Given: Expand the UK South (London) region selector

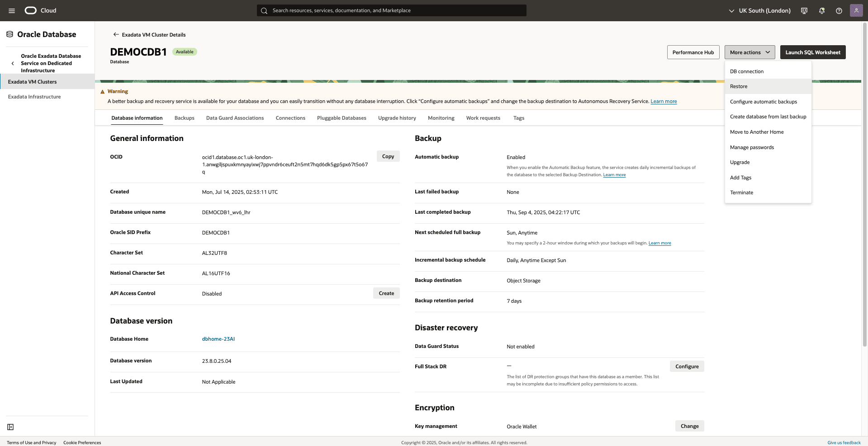Looking at the screenshot, I should point(760,10).
